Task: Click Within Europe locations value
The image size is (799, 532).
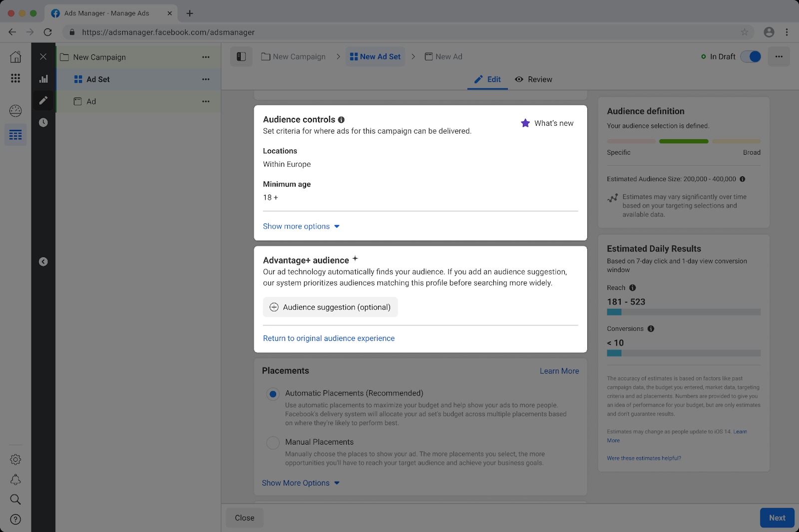Action: click(287, 164)
